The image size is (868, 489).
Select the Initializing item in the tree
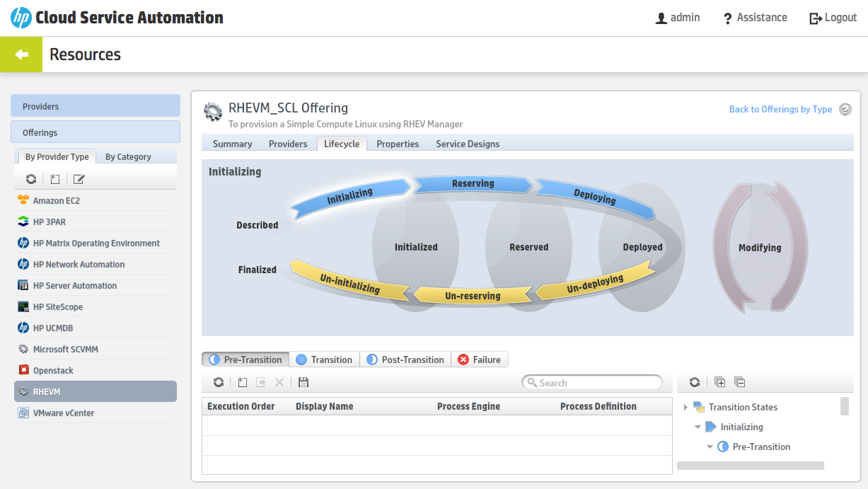(741, 427)
